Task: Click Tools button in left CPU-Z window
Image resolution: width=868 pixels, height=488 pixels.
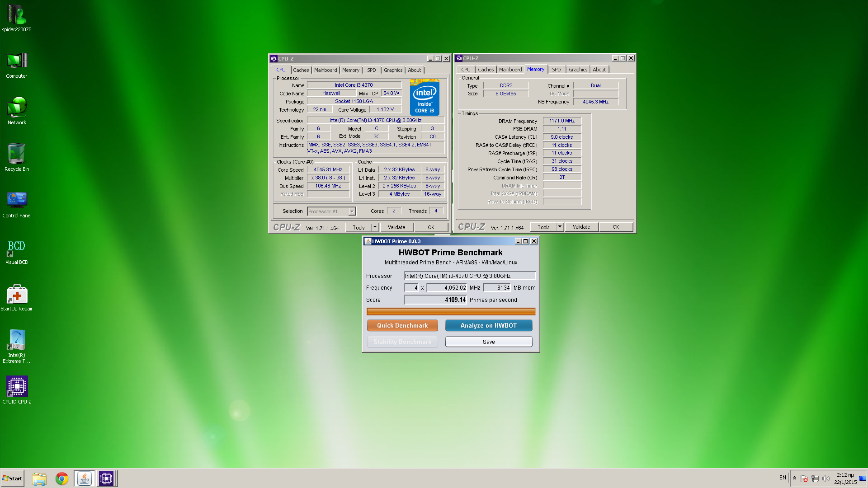Action: point(359,228)
